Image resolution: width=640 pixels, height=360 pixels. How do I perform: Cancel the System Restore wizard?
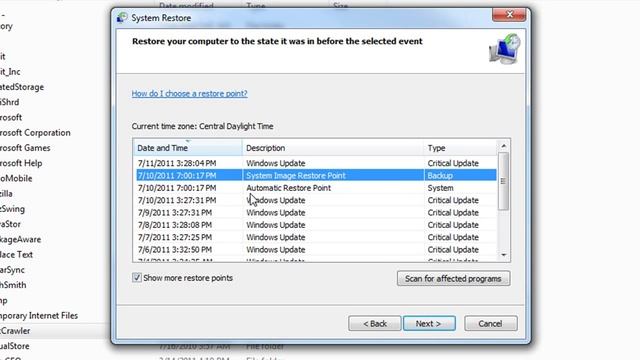pyautogui.click(x=491, y=323)
